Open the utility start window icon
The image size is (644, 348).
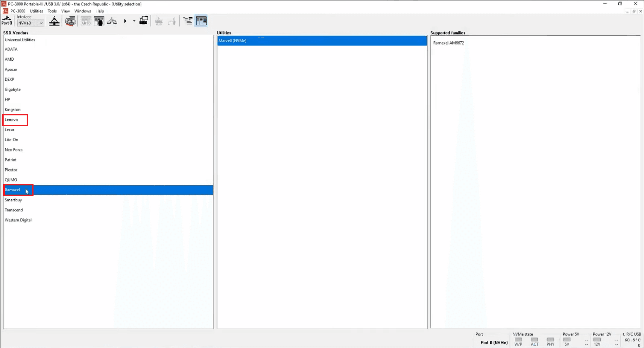coord(99,21)
